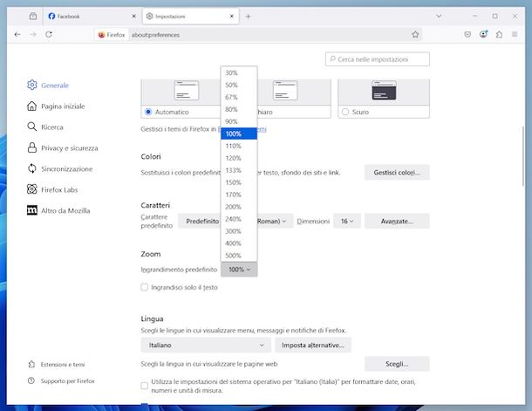
Task: Select 80% zoom option
Action: 239,109
